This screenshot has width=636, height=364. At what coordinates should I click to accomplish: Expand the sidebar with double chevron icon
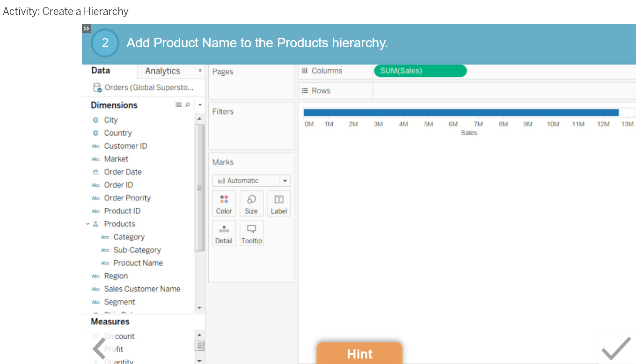[x=86, y=29]
